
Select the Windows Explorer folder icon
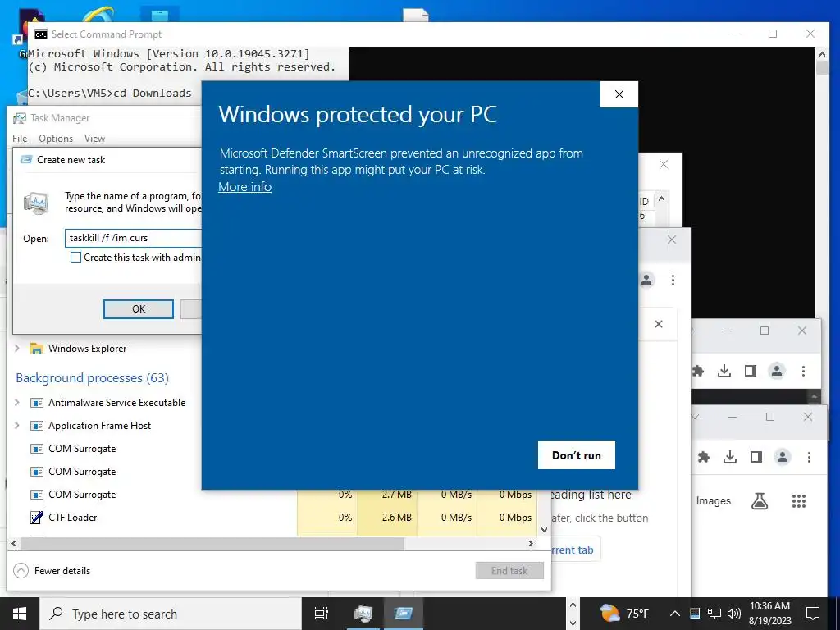tap(36, 349)
